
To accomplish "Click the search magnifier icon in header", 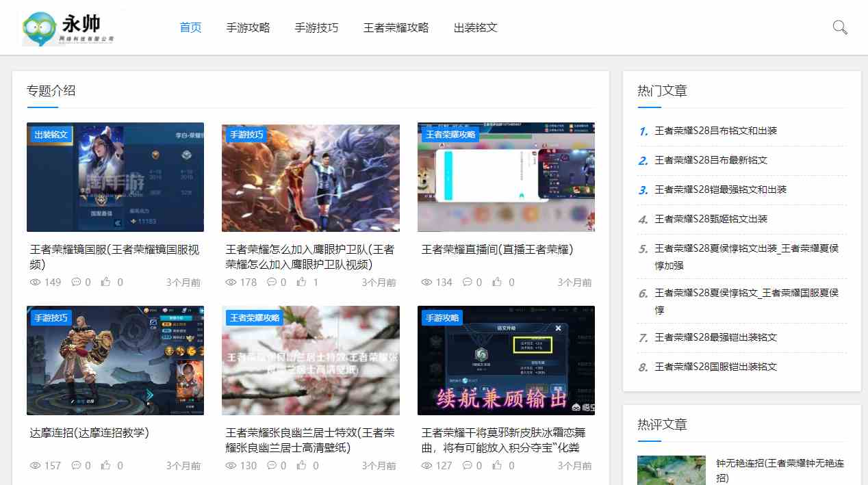I will [x=840, y=27].
